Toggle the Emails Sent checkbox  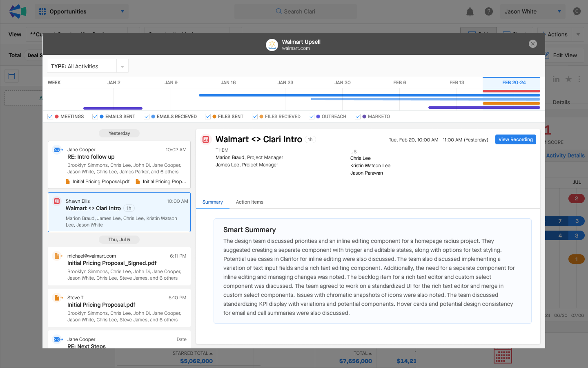(95, 117)
